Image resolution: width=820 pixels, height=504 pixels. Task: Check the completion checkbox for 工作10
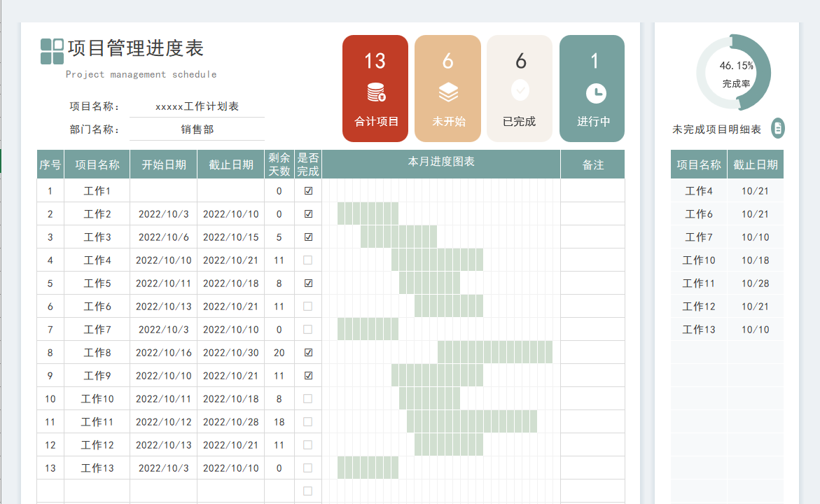(x=308, y=398)
